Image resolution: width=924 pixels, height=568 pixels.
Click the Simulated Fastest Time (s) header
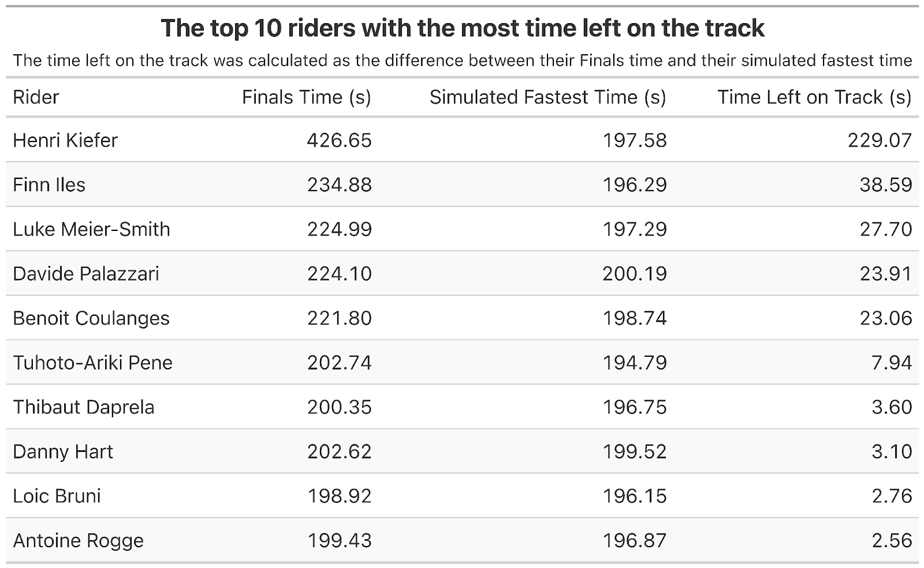coord(547,98)
